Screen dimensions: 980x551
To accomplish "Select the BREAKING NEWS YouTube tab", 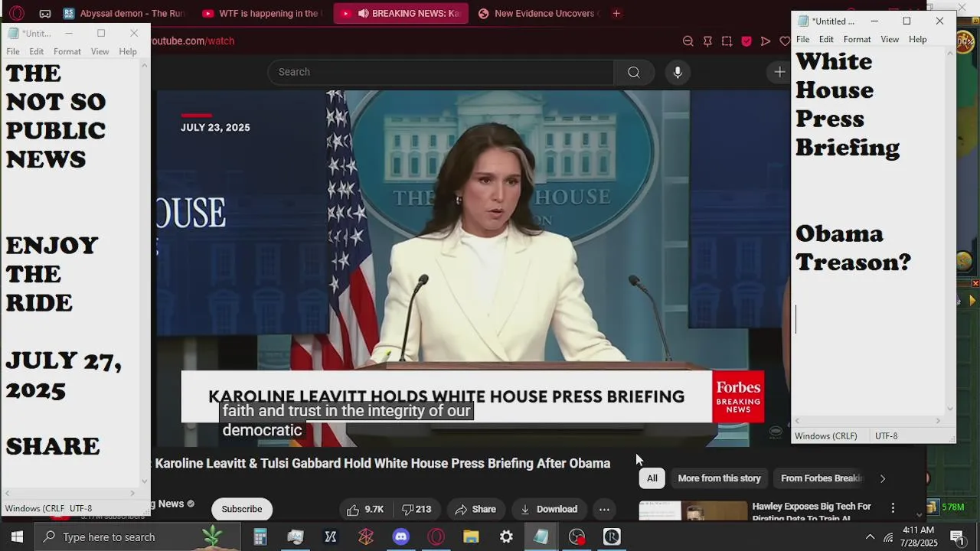I will (400, 13).
